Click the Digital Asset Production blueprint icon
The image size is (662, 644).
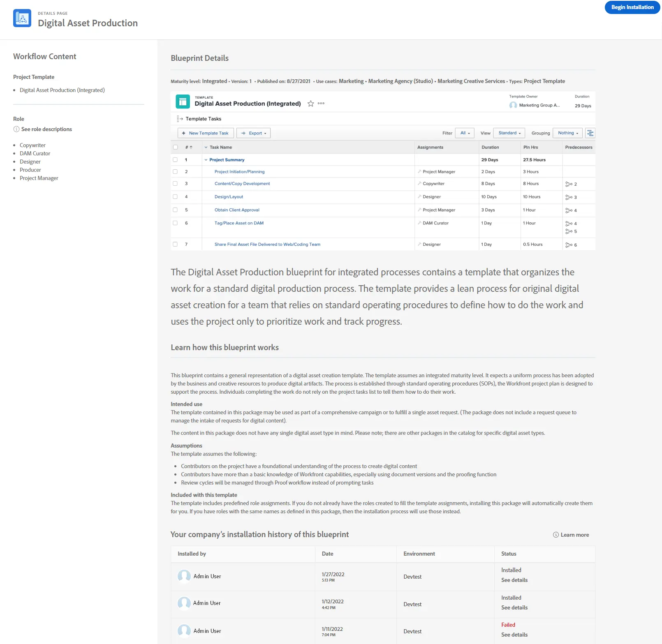point(22,18)
